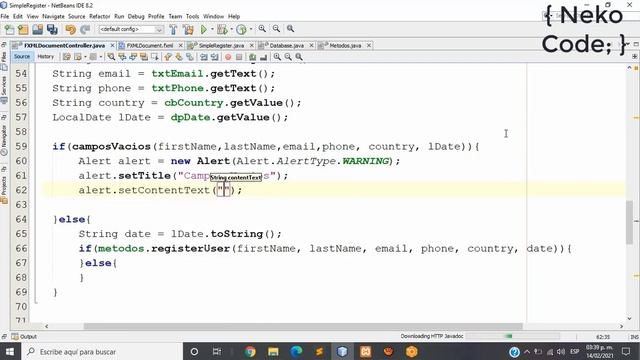Screen dimensions: 640x360
Task: Open the default config combo box
Action: coord(131,29)
